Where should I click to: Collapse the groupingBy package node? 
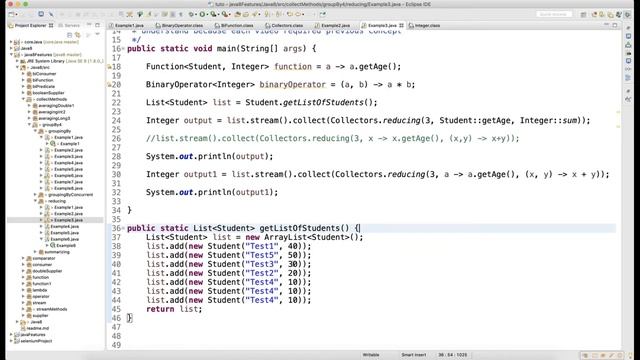36,131
